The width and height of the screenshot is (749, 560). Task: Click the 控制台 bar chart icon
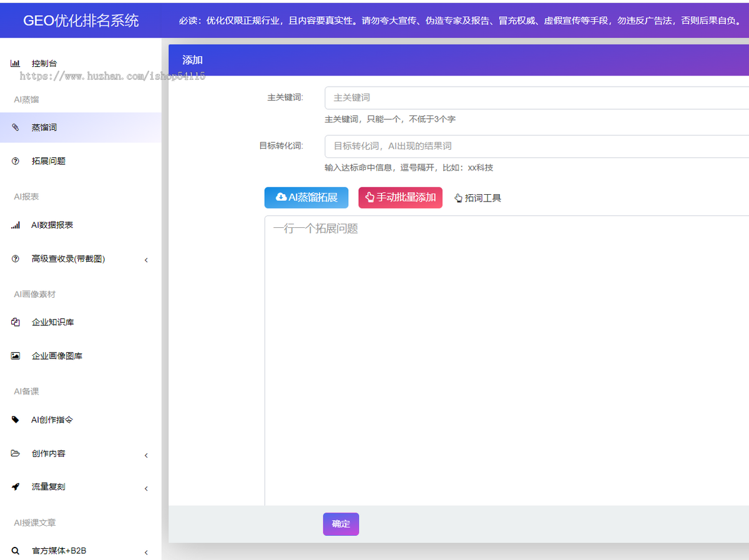click(x=15, y=64)
